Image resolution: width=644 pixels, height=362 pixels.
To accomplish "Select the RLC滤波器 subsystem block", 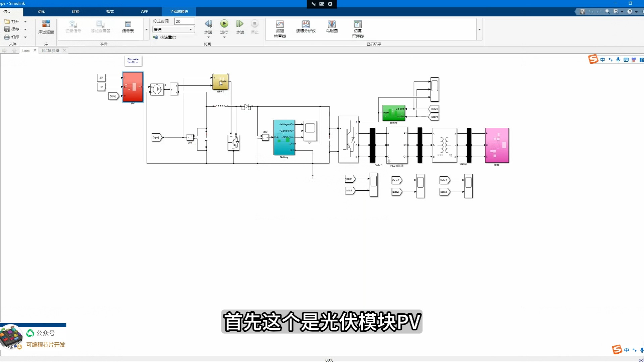I will click(x=397, y=145).
